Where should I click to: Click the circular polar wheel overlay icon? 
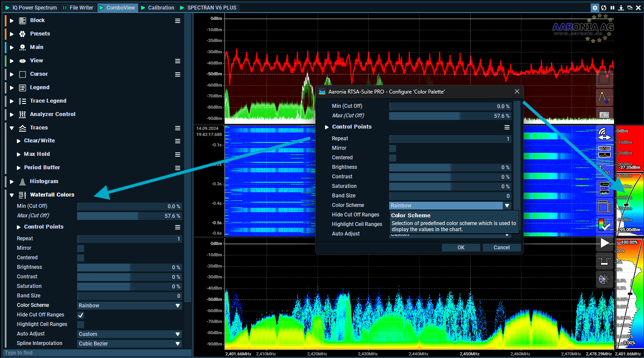tap(604, 279)
